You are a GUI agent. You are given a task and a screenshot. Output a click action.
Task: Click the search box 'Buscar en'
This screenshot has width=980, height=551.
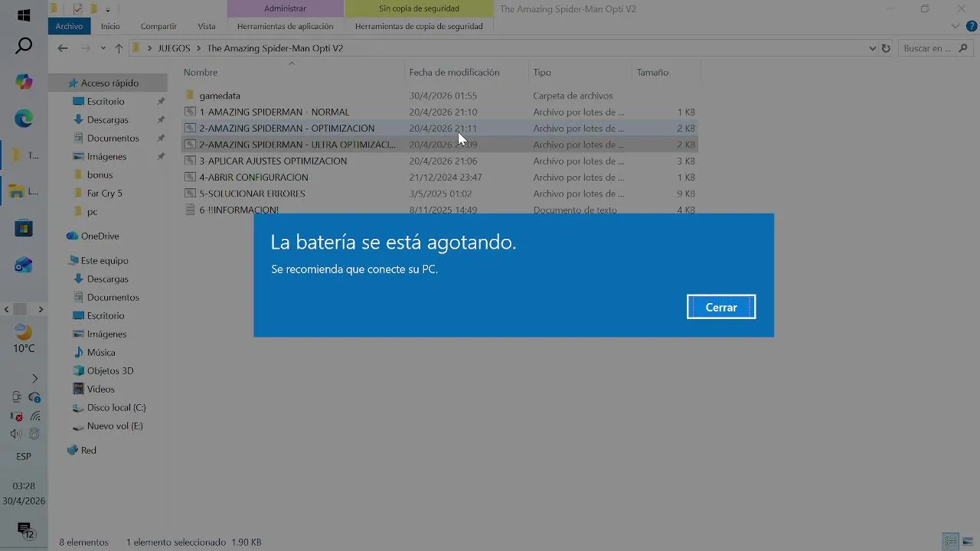tap(935, 48)
